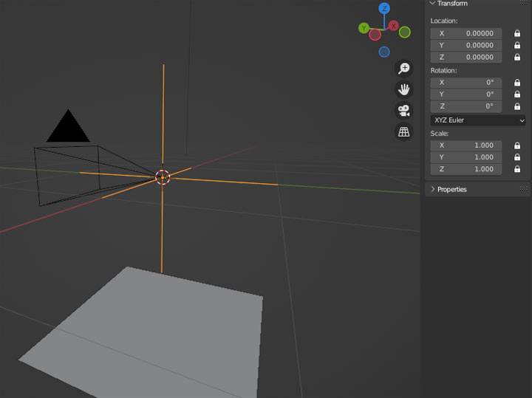Viewport: 532px width, 398px height.
Task: Collapse the Transform panel
Action: click(432, 3)
